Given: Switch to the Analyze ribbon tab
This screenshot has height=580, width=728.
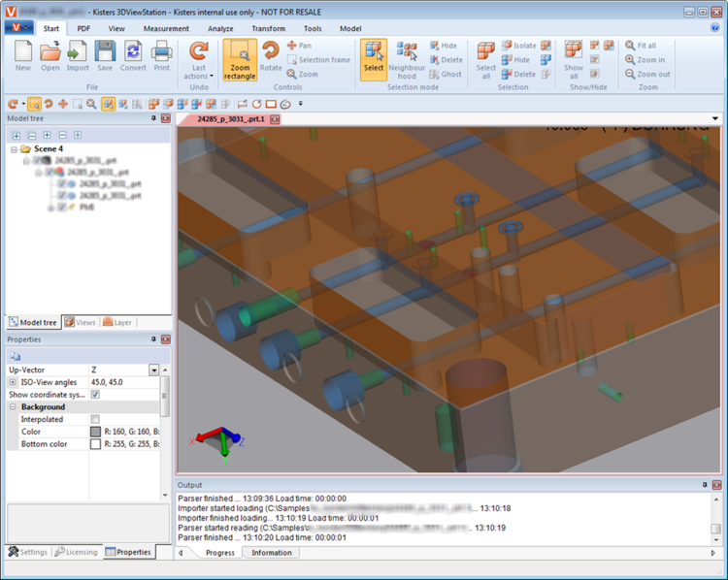Looking at the screenshot, I should click(220, 29).
